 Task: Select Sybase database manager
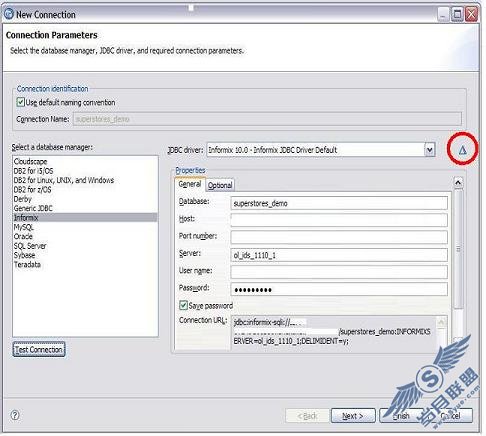85,255
